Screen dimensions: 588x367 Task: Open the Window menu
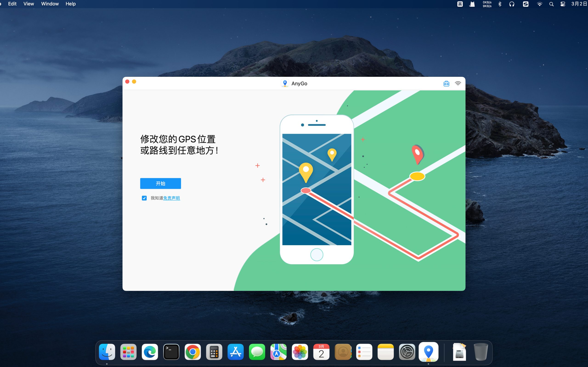[50, 4]
